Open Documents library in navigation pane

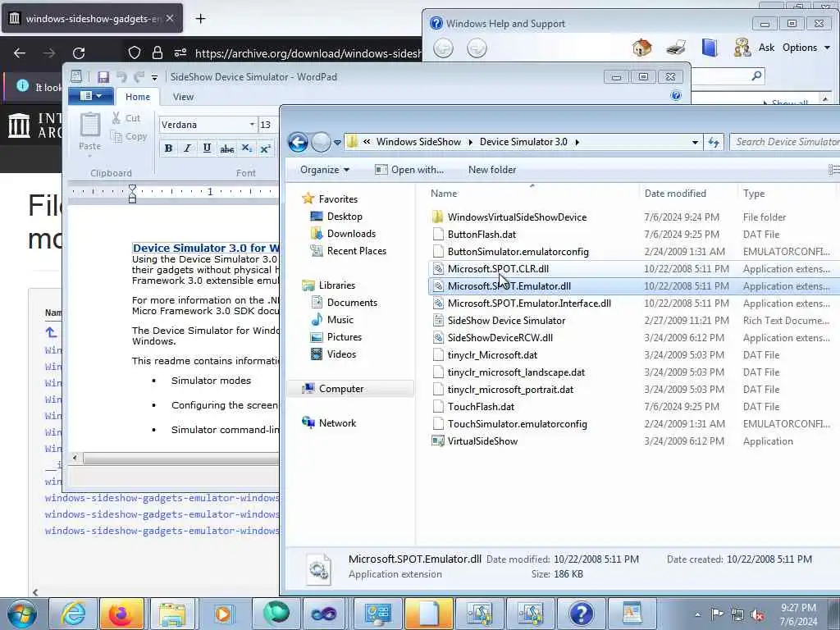pyautogui.click(x=352, y=303)
